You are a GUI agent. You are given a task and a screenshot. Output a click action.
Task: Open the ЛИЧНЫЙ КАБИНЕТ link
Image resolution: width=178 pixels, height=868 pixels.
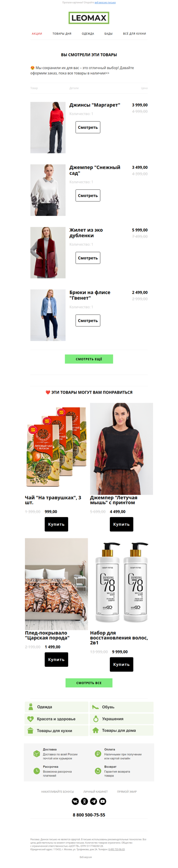pyautogui.click(x=96, y=792)
